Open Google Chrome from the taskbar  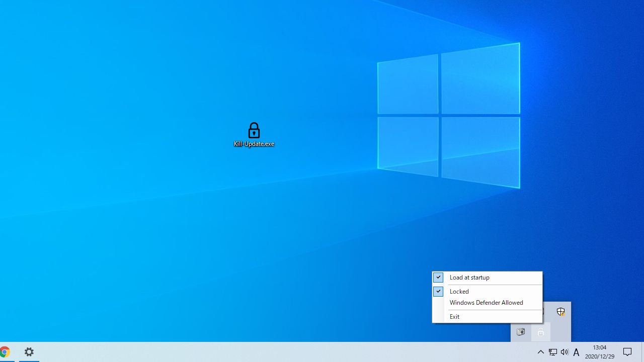[x=5, y=352]
